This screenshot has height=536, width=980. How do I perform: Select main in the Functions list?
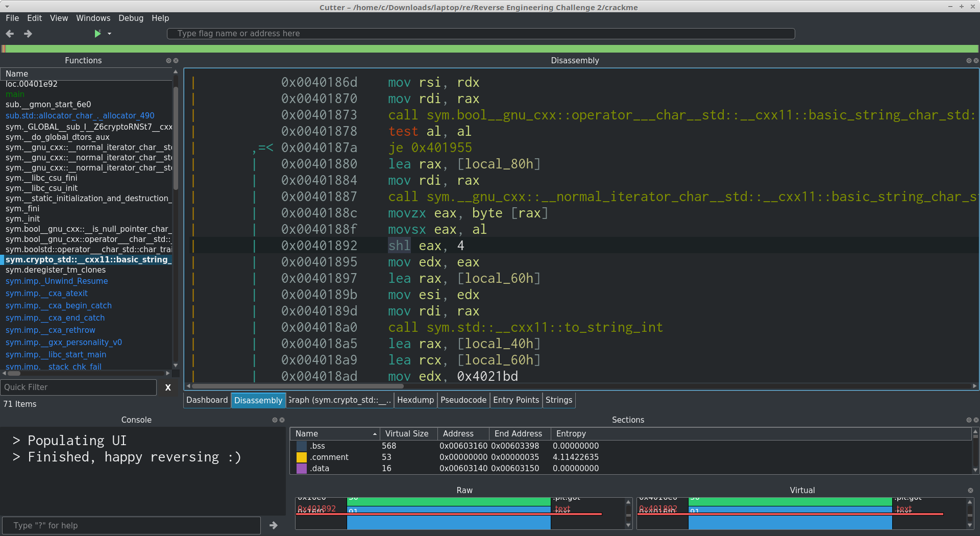point(15,94)
